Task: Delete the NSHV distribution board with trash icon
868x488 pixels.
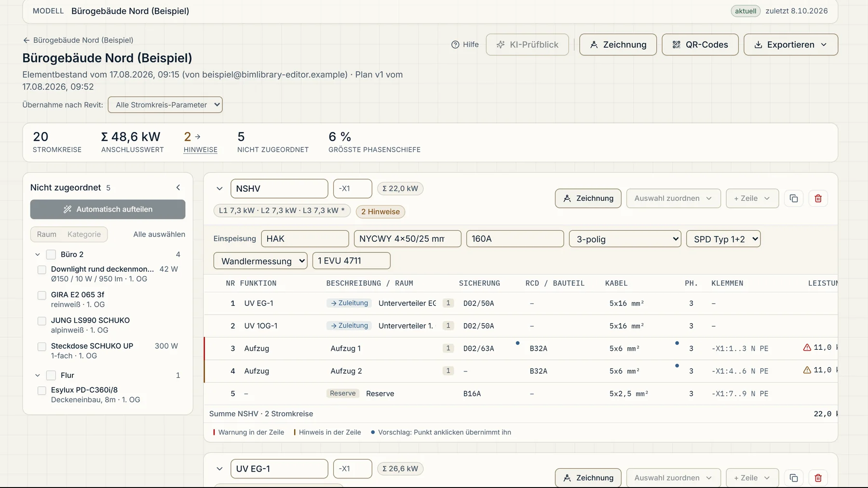Action: point(818,198)
